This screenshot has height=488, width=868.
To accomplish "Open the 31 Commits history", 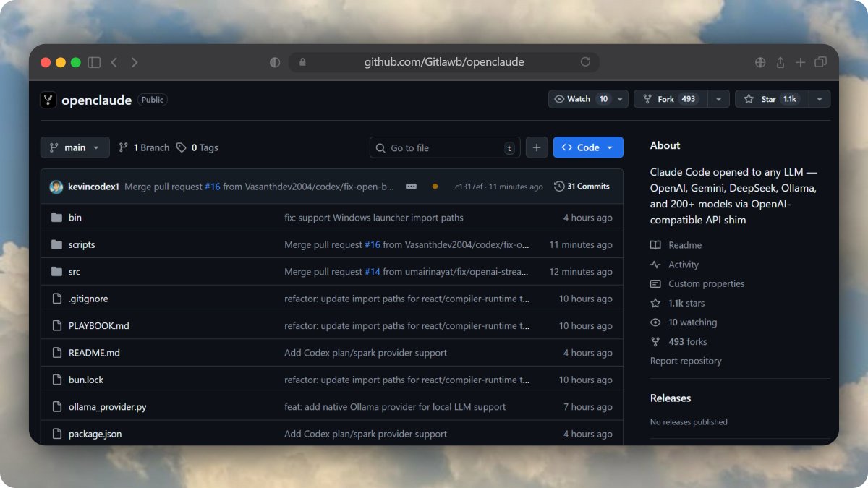I will pyautogui.click(x=582, y=187).
